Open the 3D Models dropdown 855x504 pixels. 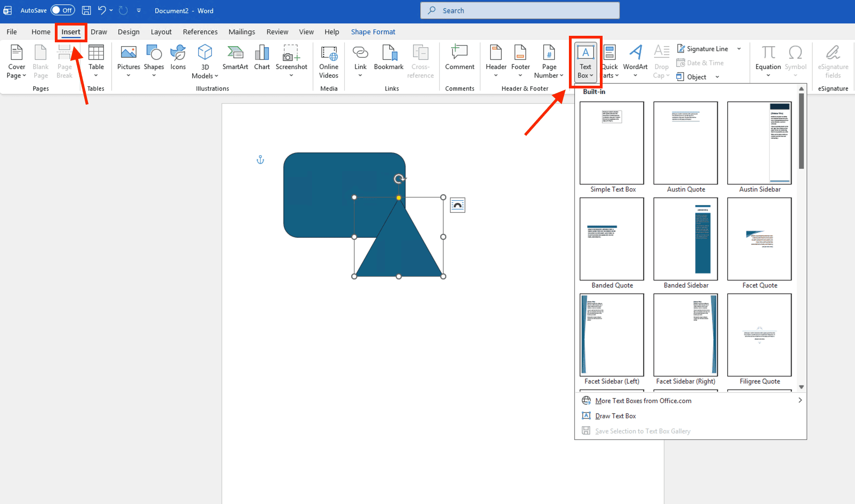tap(205, 62)
